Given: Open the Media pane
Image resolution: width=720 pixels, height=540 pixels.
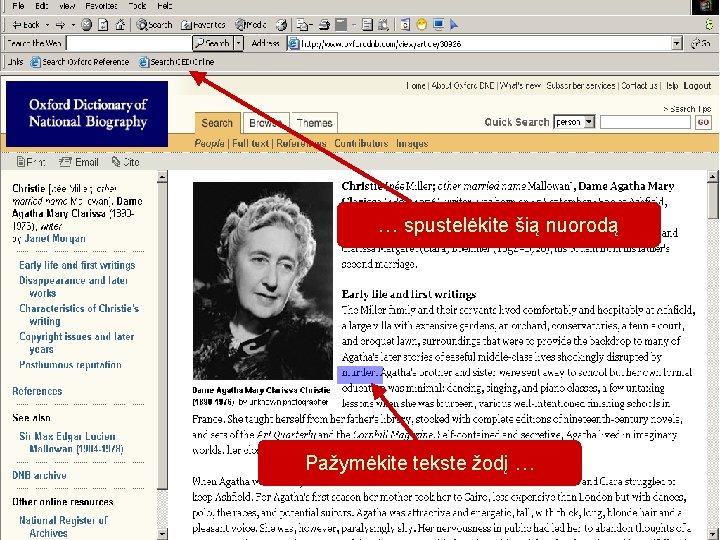Looking at the screenshot, I should point(251,25).
